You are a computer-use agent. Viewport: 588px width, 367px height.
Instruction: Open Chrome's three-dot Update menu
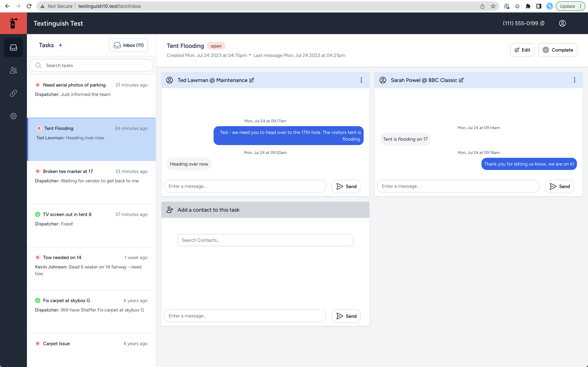point(580,6)
